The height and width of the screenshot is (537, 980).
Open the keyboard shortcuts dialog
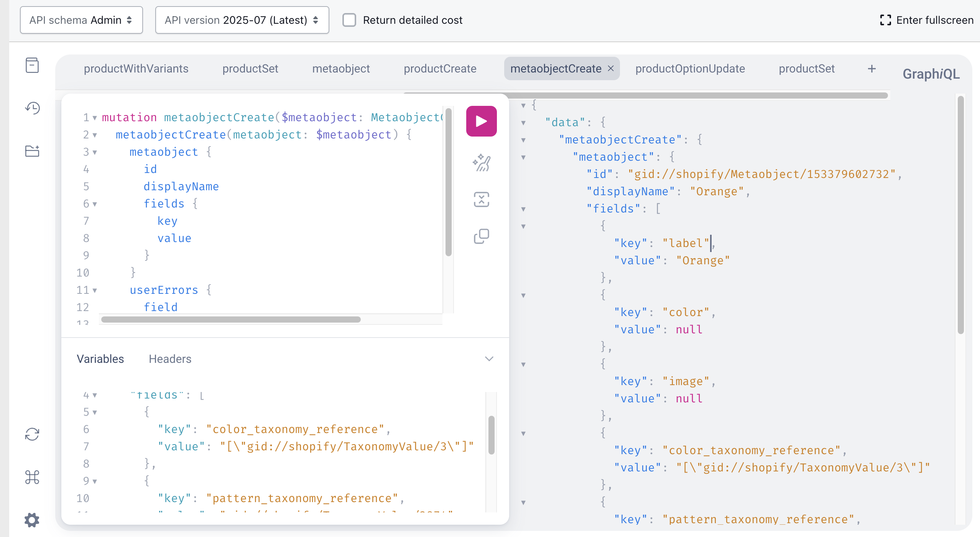(x=32, y=477)
